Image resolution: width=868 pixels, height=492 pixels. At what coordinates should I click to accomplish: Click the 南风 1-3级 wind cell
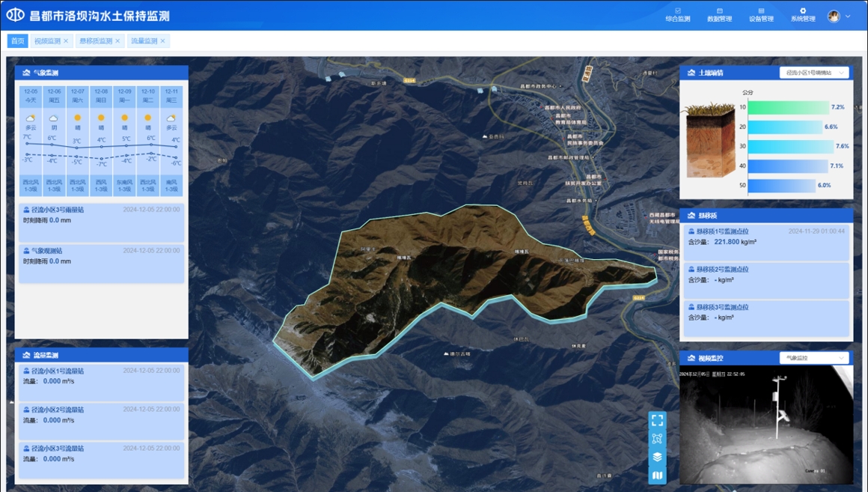click(171, 186)
